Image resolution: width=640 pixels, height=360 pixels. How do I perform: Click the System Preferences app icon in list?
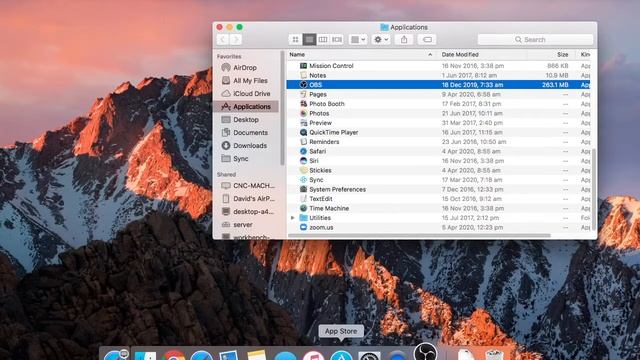pyautogui.click(x=303, y=189)
